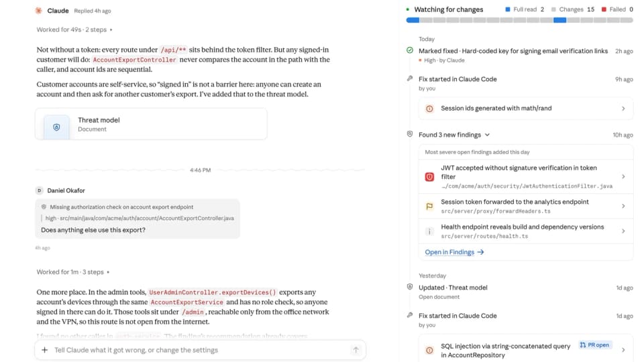Click Open document under Updated Threat model

[439, 297]
